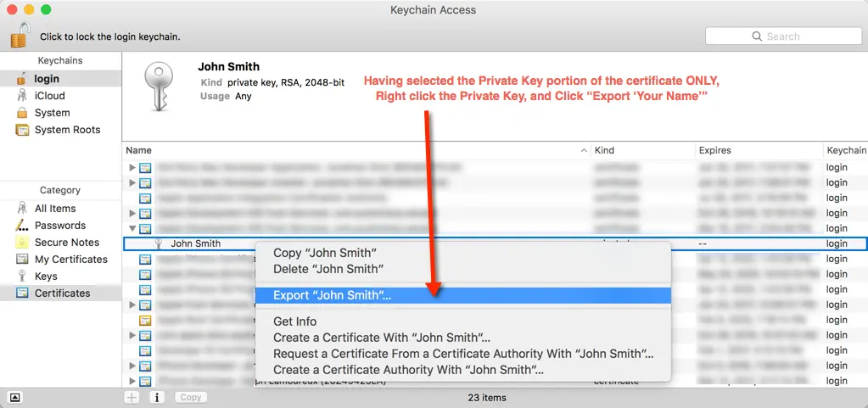The width and height of the screenshot is (868, 408).
Task: Choose Create a Certificate With "John Smith"…
Action: (x=462, y=338)
